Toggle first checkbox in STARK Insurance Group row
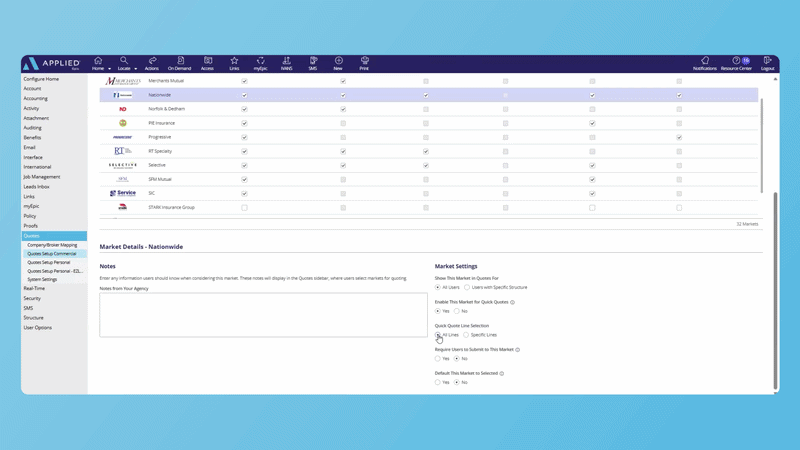800x450 pixels. (244, 208)
